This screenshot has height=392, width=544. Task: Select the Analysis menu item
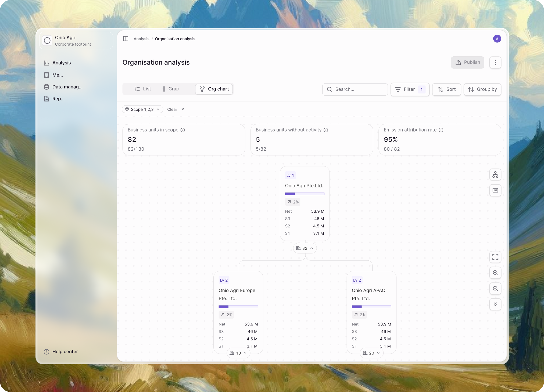pos(61,63)
